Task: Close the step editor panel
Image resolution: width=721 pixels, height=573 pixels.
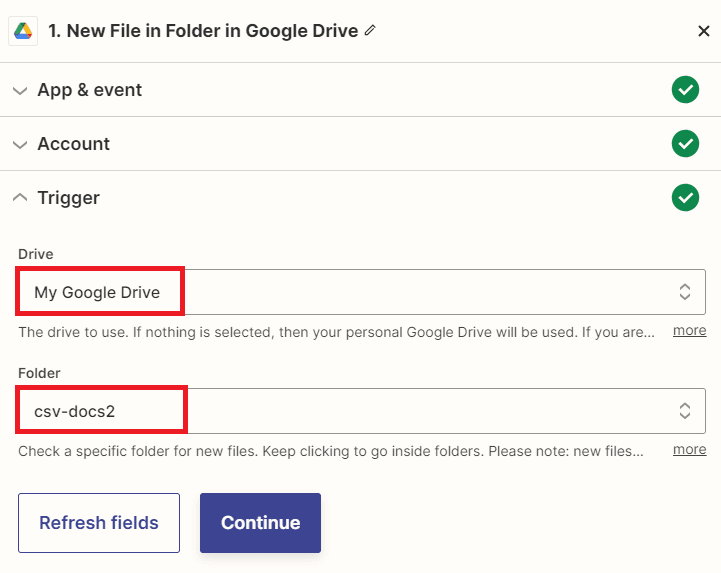Action: [x=703, y=31]
